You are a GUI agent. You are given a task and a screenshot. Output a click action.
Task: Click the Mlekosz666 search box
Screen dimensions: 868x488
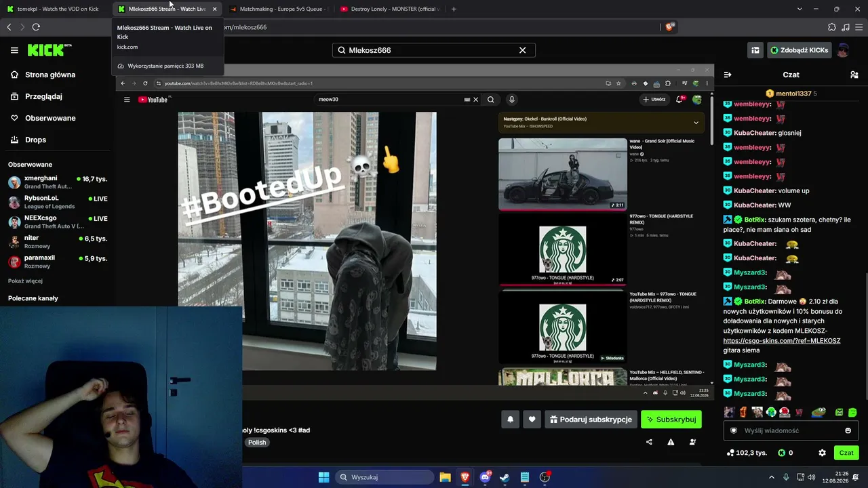tap(433, 50)
